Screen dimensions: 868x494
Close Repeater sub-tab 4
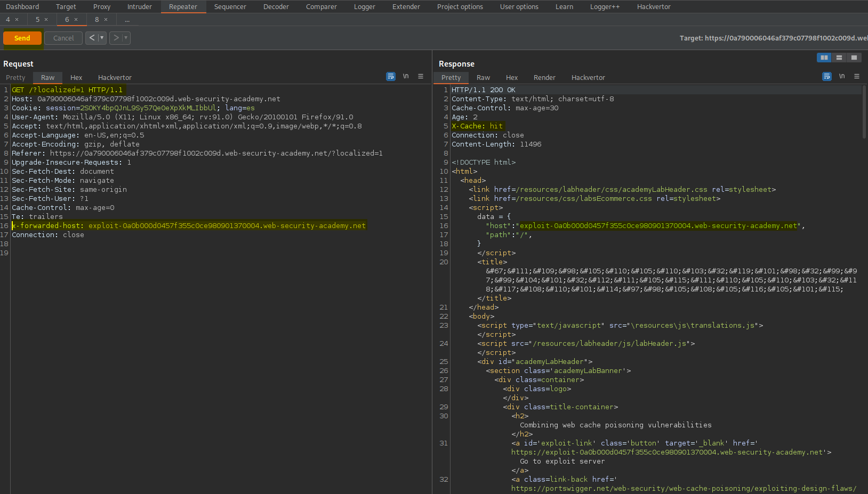[17, 20]
